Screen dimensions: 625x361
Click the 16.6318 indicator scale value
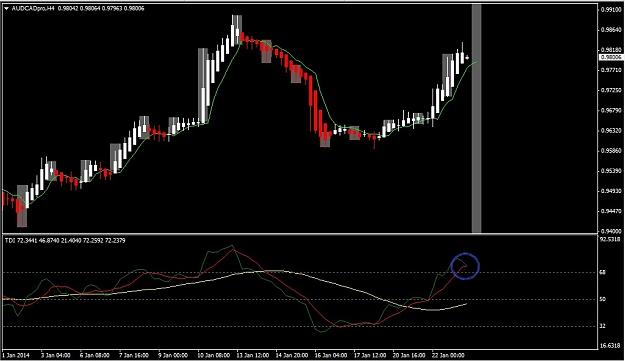coord(611,346)
